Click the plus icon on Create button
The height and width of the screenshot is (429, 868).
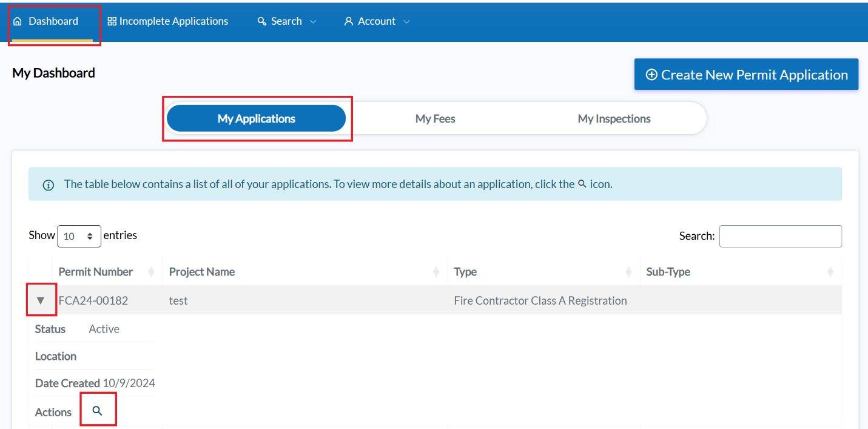click(x=651, y=75)
